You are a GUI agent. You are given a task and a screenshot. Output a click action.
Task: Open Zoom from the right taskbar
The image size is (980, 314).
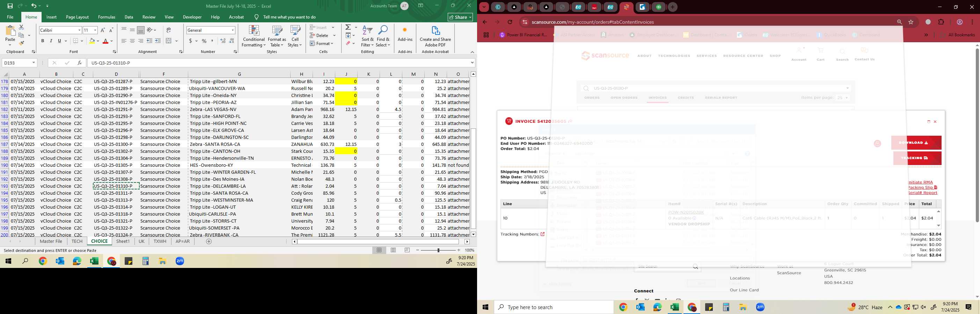[x=760, y=307]
